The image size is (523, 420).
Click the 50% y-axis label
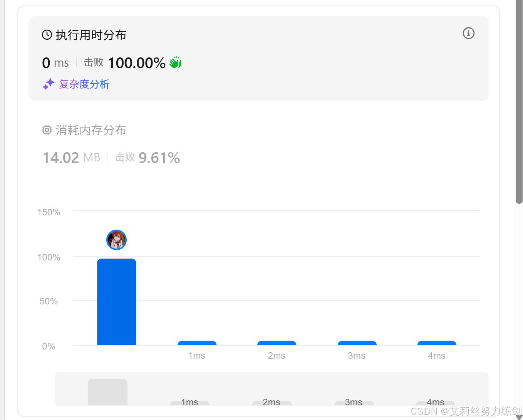pos(49,301)
